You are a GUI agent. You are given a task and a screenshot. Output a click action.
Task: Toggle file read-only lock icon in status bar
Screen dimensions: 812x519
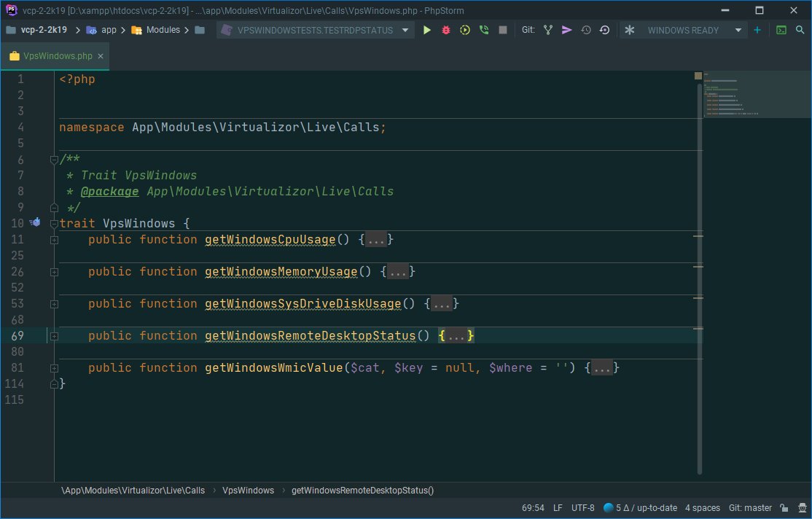pyautogui.click(x=784, y=508)
